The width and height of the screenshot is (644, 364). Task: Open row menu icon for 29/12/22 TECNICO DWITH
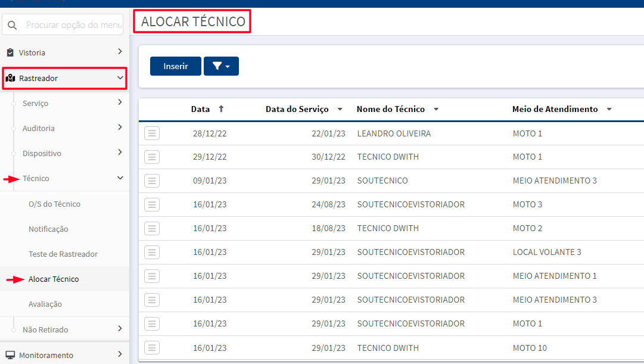[151, 157]
